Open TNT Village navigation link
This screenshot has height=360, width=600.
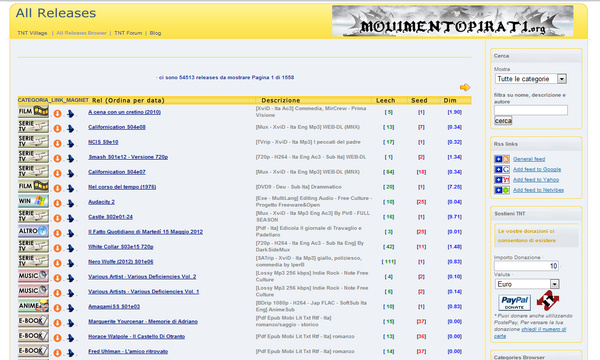tap(32, 33)
